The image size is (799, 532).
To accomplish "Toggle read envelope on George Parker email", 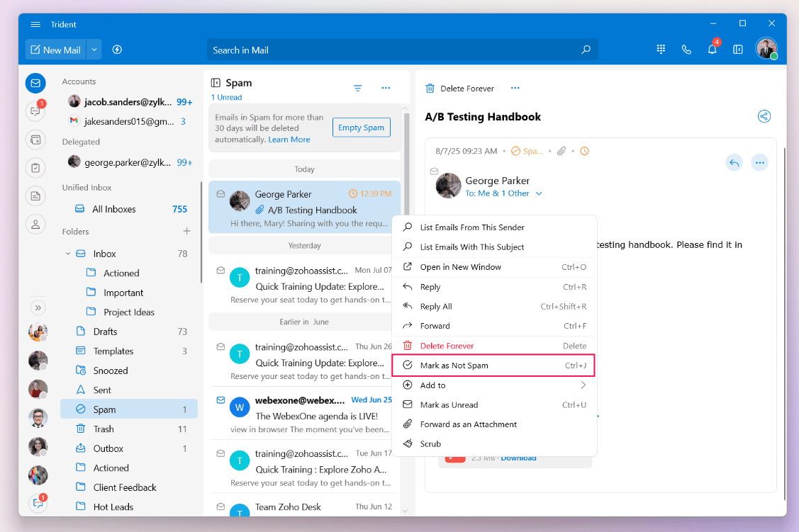I will pos(220,194).
